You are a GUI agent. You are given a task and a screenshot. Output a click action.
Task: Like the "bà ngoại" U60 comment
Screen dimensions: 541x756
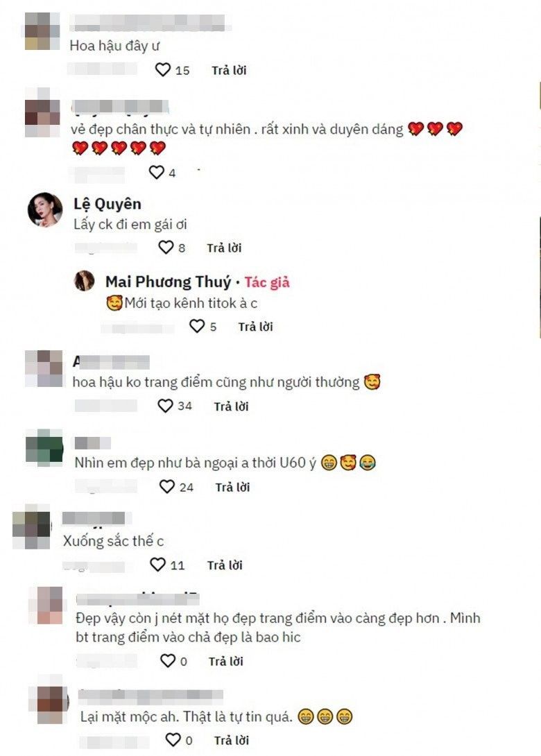coord(167,486)
